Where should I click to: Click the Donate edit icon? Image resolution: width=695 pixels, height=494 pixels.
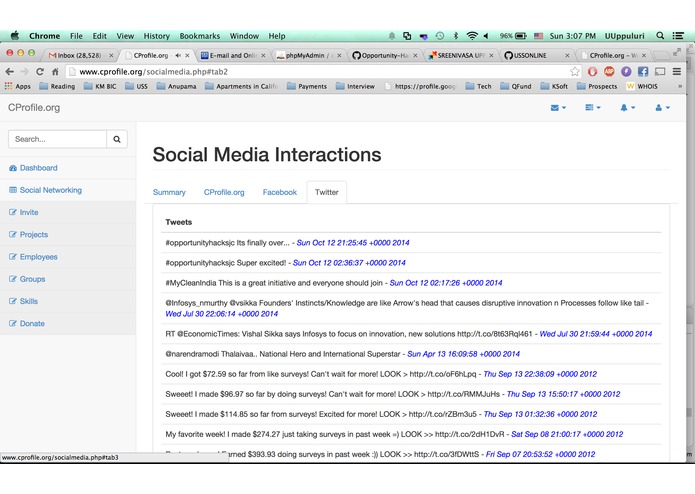click(x=13, y=323)
